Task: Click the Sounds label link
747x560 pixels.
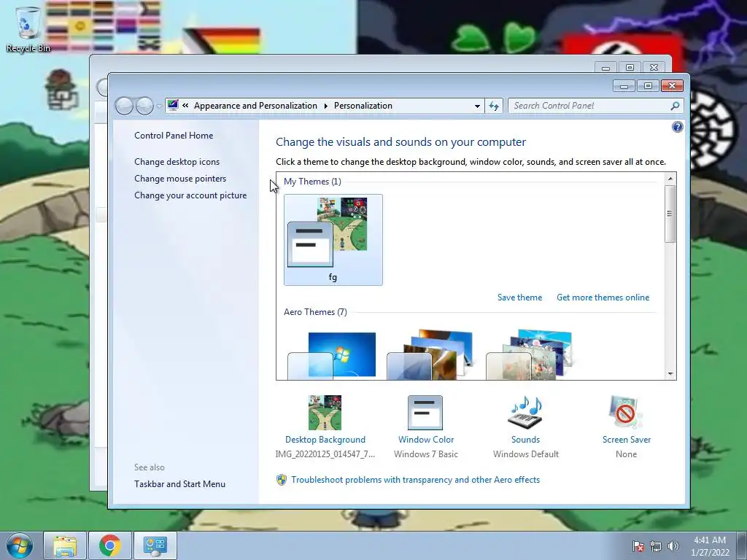Action: pyautogui.click(x=525, y=440)
